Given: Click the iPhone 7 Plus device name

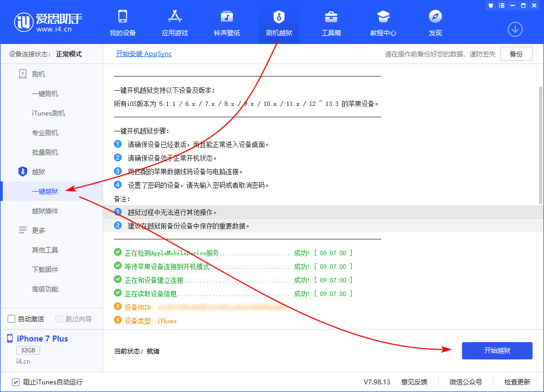Looking at the screenshot, I should (x=42, y=339).
